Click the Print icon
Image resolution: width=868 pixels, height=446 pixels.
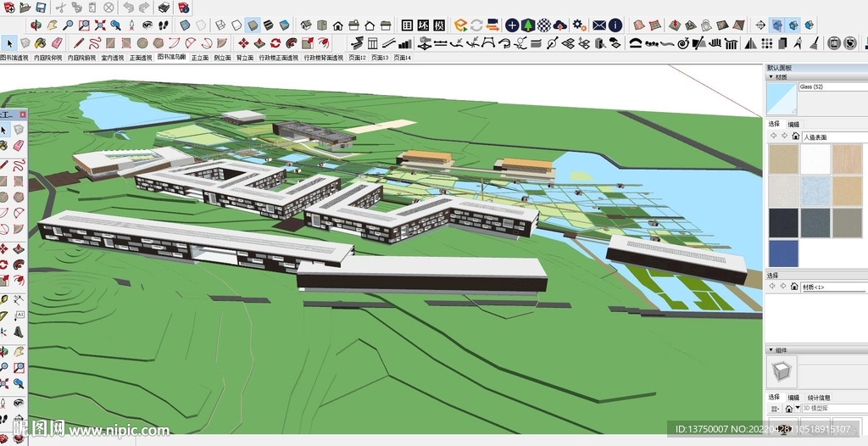tap(164, 7)
